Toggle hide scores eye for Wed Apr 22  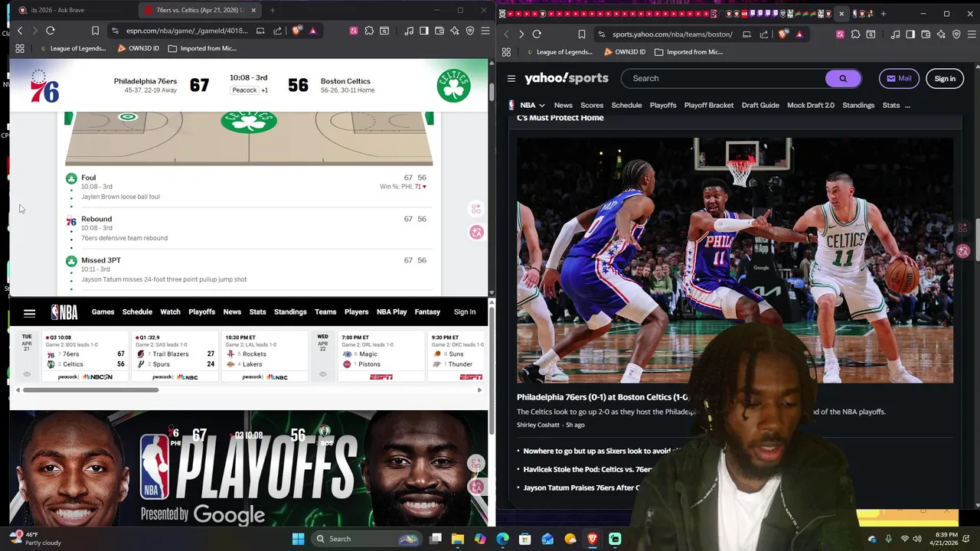tap(322, 374)
